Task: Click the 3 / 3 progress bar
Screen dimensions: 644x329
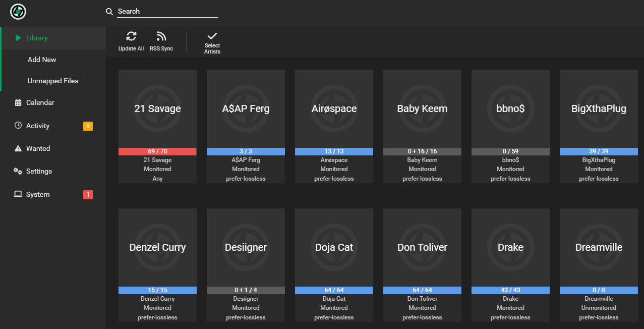Action: coord(246,151)
